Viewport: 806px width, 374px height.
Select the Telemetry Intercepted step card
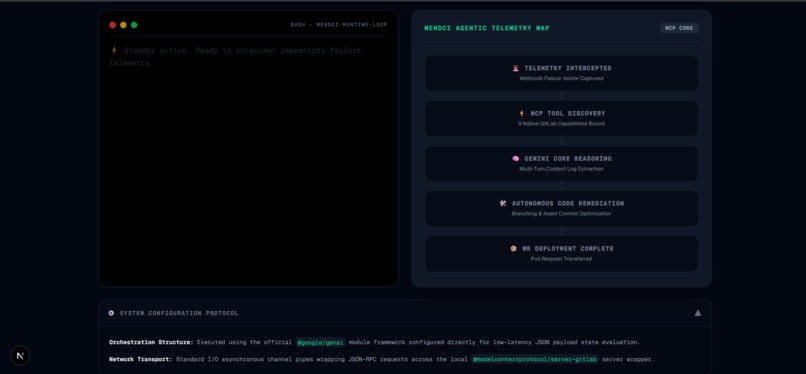[x=561, y=73]
